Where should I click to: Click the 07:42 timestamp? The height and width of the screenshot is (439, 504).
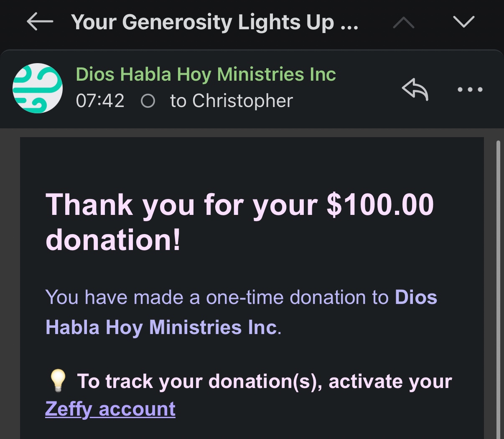click(x=100, y=101)
